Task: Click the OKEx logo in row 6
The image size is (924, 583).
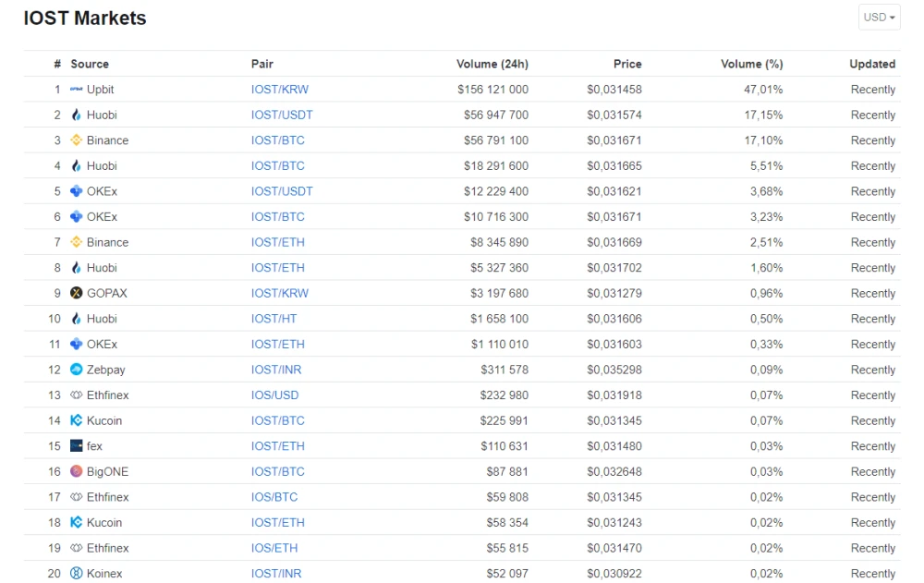Action: pyautogui.click(x=76, y=217)
